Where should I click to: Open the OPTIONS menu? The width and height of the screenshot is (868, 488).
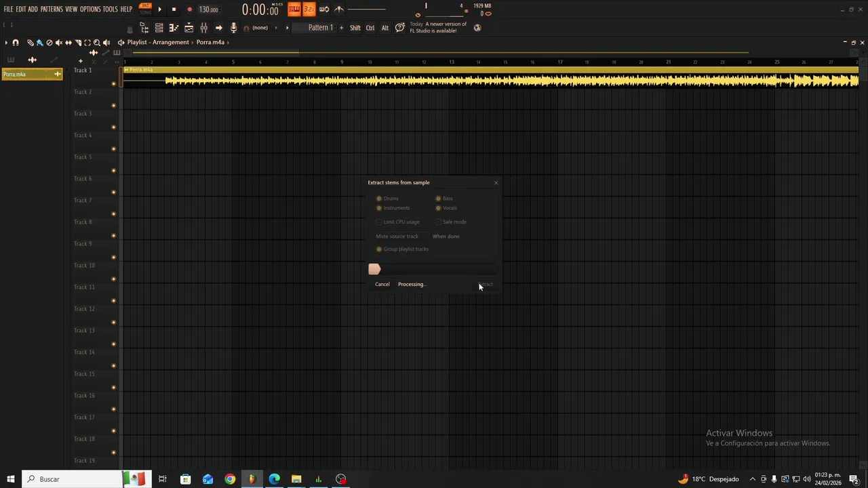pos(90,9)
